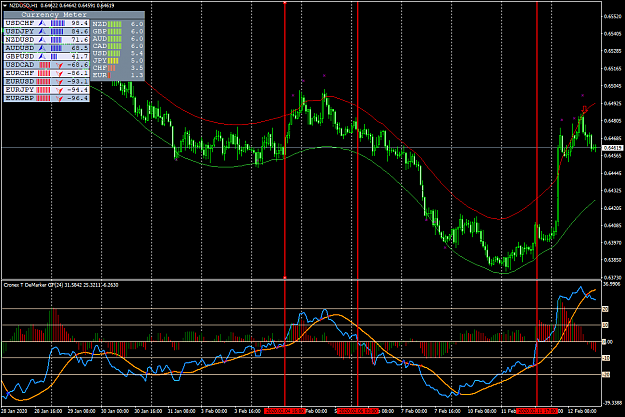The height and width of the screenshot is (417, 625).
Task: Click the red sell arrow signal on chart
Action: 585,109
